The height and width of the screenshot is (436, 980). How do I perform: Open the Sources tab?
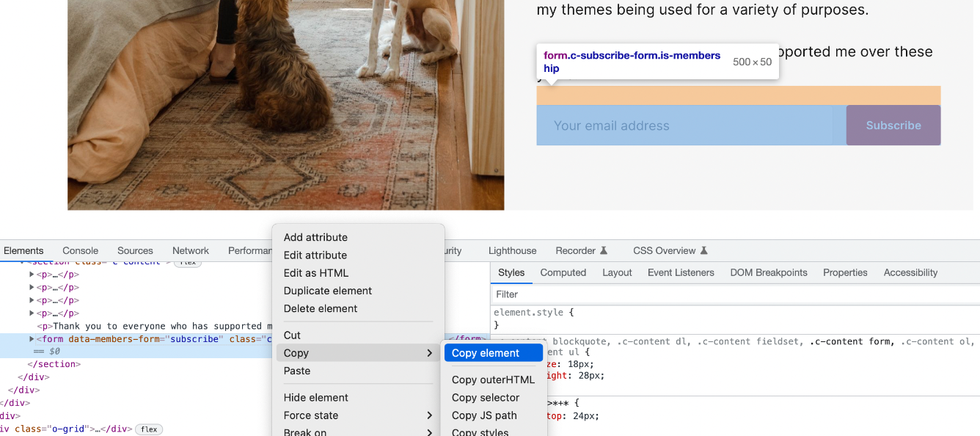click(135, 250)
